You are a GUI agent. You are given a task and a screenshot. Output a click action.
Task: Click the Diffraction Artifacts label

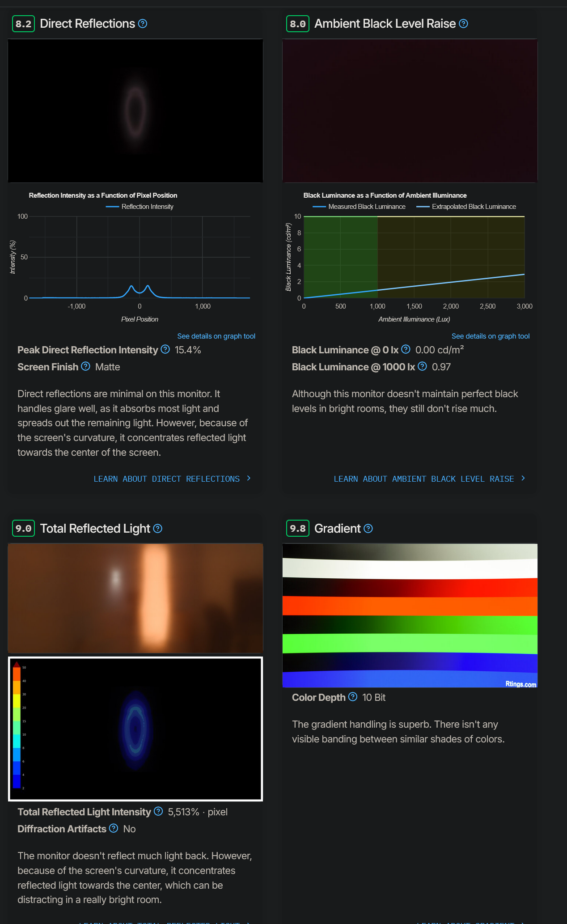(62, 829)
